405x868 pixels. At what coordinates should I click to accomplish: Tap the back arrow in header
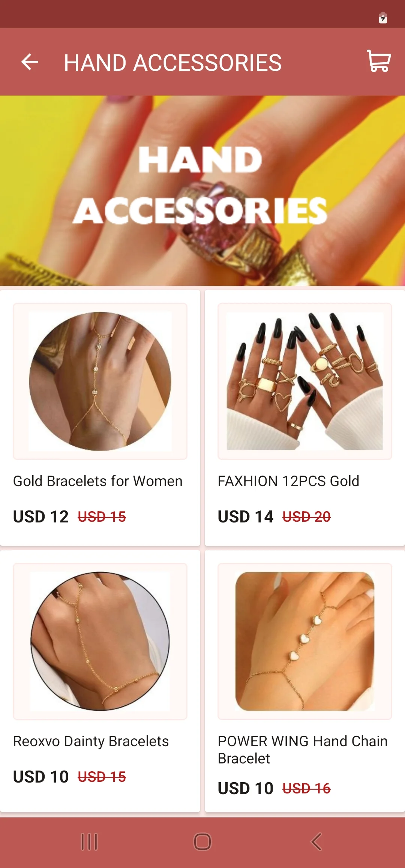click(x=30, y=62)
